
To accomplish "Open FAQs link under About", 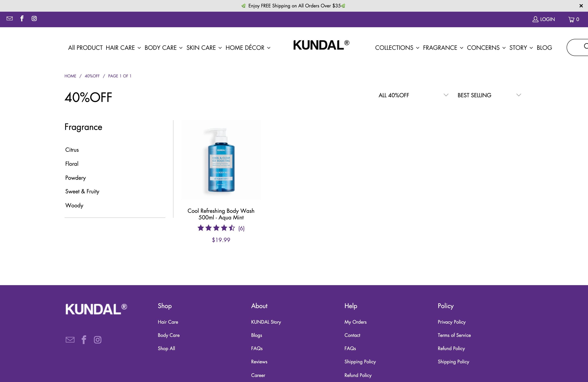I will click(x=257, y=348).
